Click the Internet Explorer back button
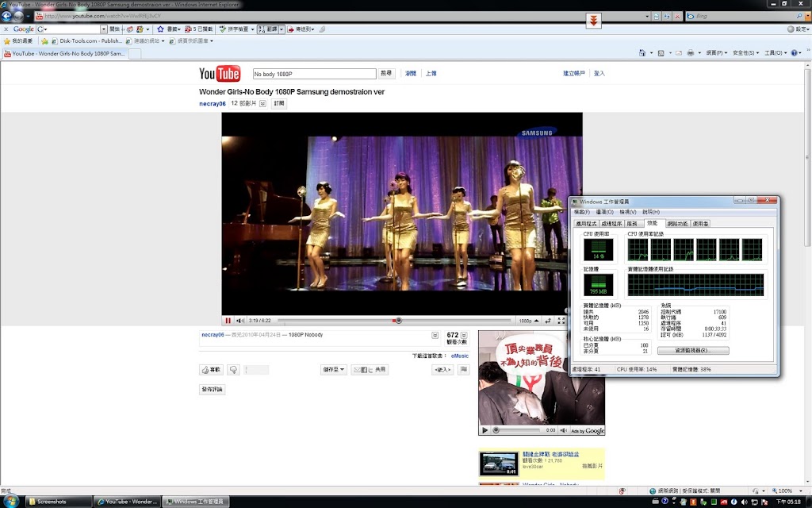Viewport: 812px width, 508px height. pos(6,16)
